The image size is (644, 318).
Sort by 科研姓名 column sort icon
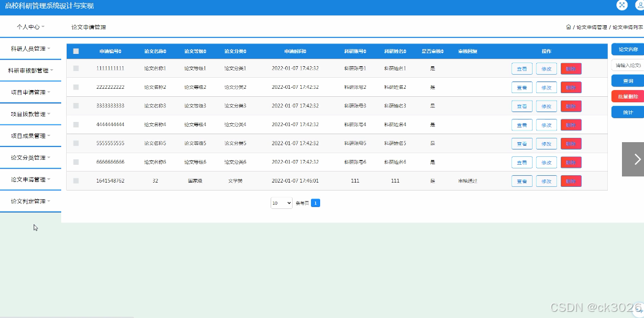(405, 51)
